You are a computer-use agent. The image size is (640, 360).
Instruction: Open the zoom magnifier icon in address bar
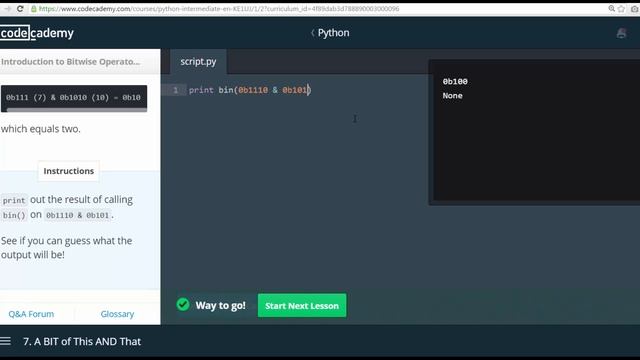[x=611, y=9]
